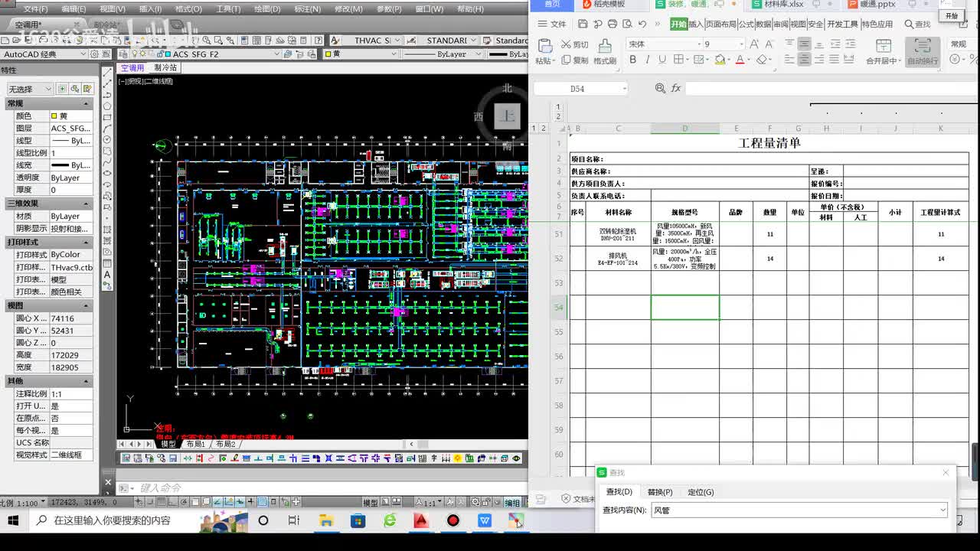The image size is (980, 551).
Task: Click the Merge and Center icon
Action: click(x=883, y=52)
